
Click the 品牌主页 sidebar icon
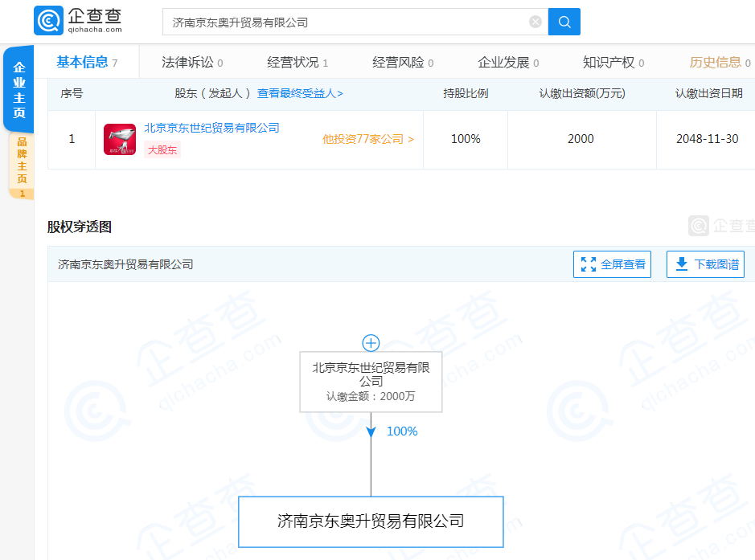tap(19, 157)
